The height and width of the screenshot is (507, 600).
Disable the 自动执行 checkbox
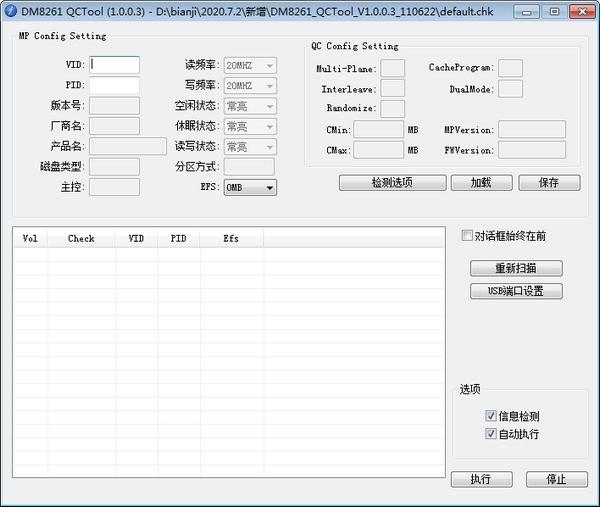[x=491, y=434]
